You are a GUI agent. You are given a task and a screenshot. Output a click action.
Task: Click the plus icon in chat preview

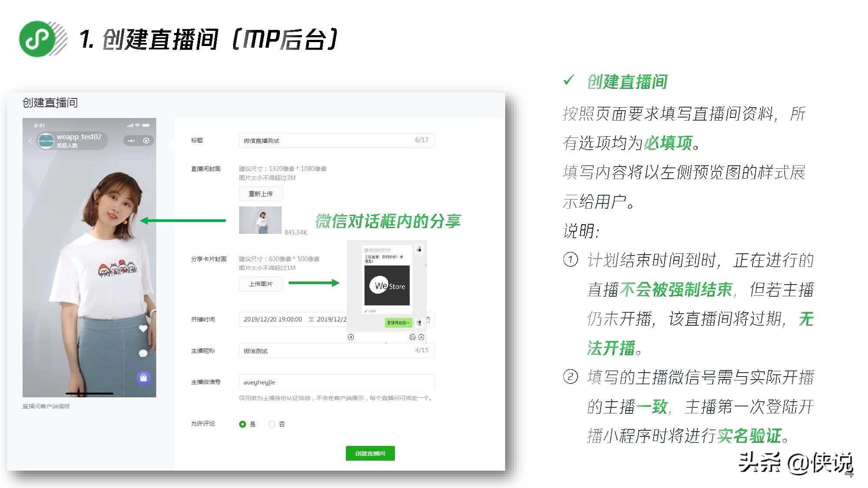click(x=421, y=337)
